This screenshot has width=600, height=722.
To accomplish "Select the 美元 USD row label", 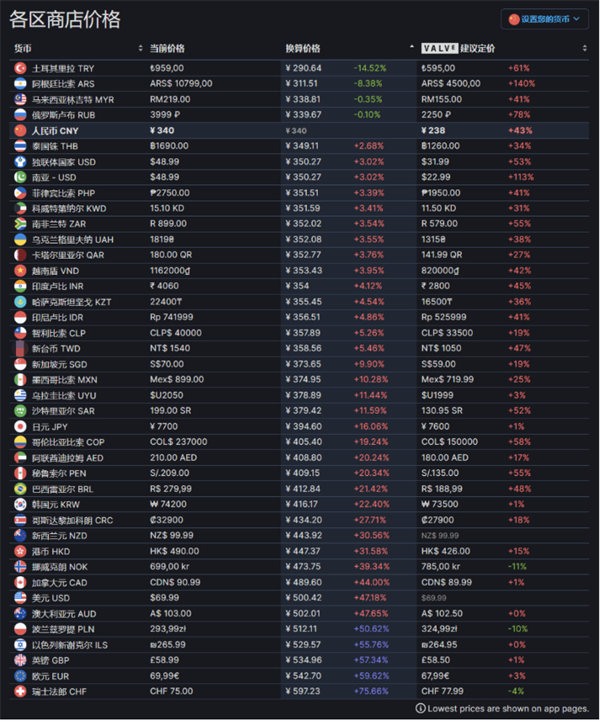I will point(51,598).
